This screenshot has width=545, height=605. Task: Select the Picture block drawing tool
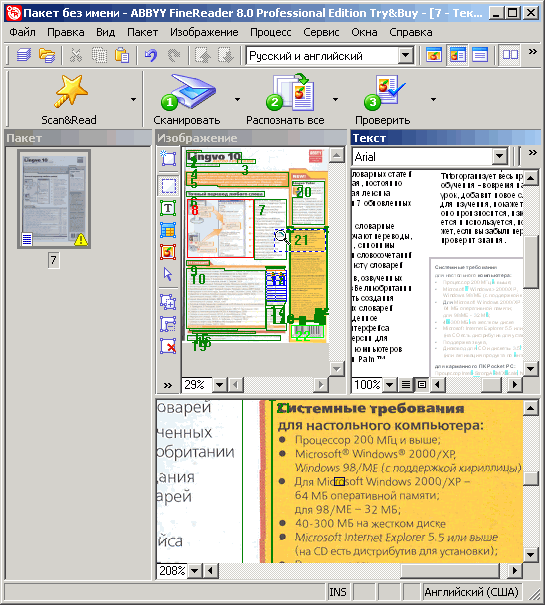pyautogui.click(x=168, y=252)
